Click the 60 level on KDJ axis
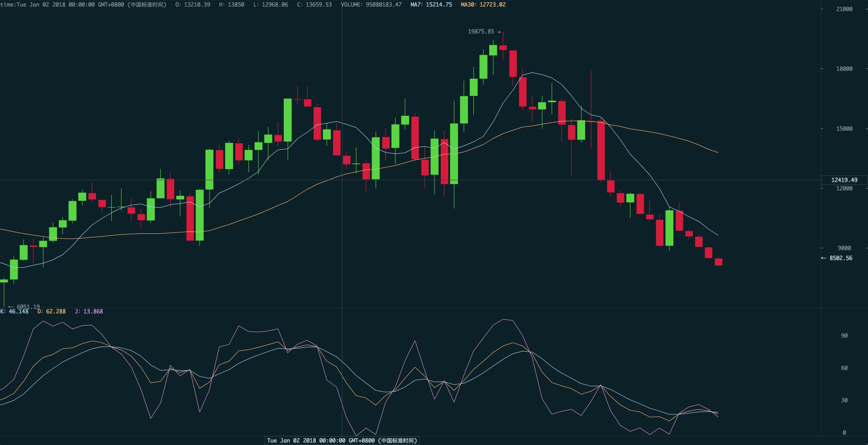 click(844, 368)
